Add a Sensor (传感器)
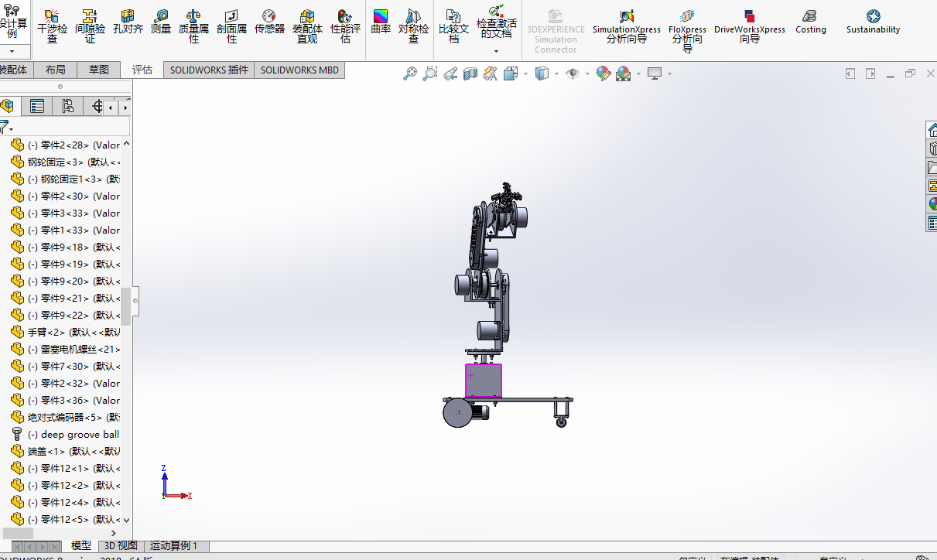This screenshot has height=560, width=937. [x=269, y=22]
